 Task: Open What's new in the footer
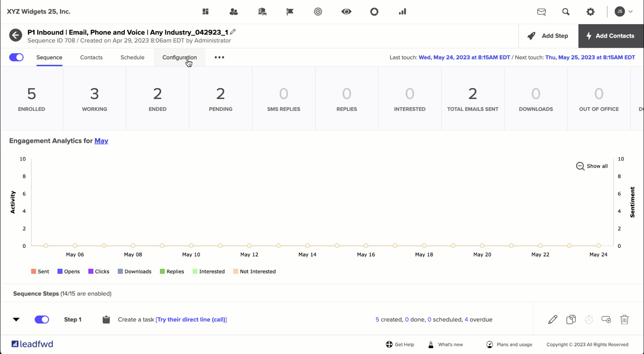pos(445,345)
